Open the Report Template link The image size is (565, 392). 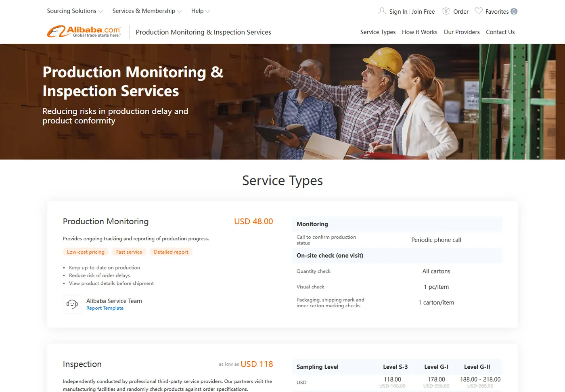coord(105,308)
